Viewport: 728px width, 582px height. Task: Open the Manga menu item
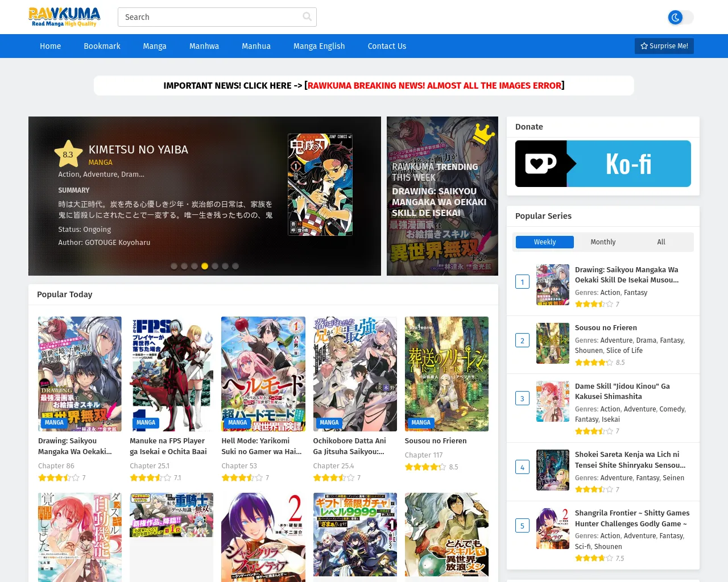point(155,46)
